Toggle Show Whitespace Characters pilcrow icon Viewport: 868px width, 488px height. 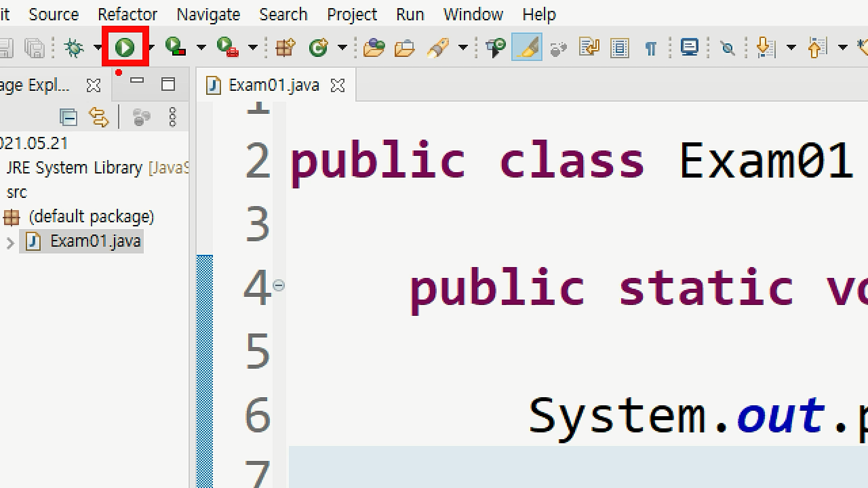click(651, 48)
